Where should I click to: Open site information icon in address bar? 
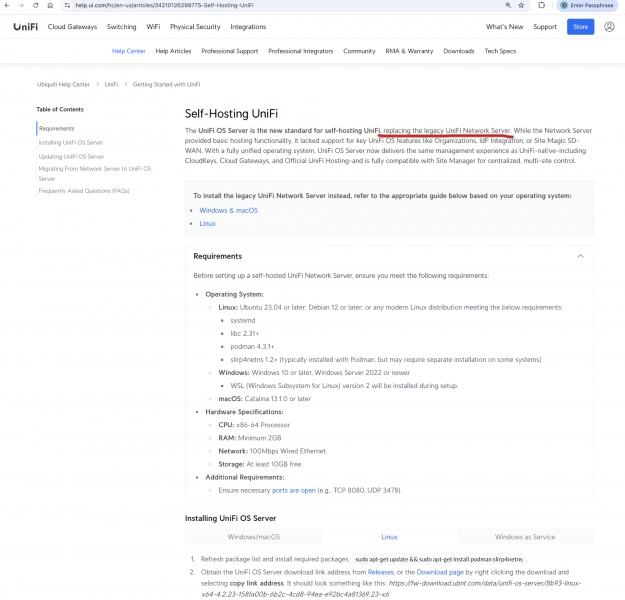click(67, 5)
